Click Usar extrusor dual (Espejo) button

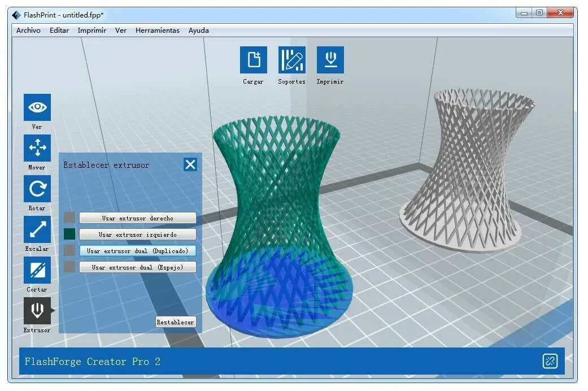coord(138,267)
